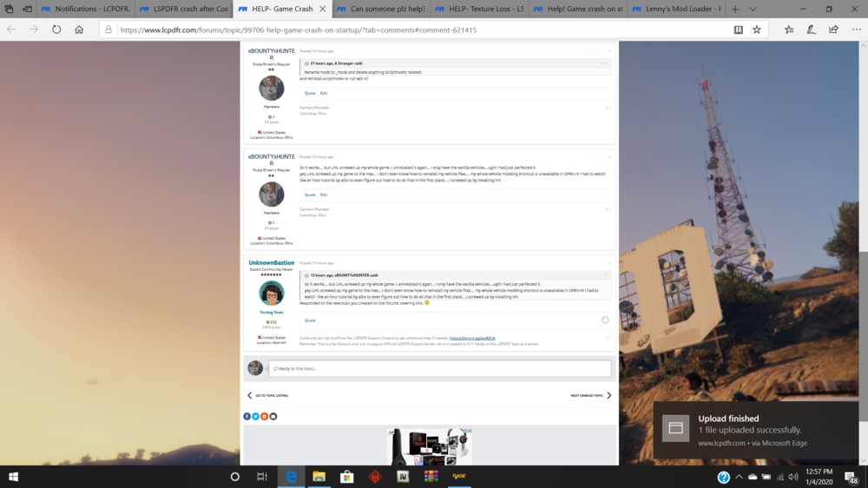The width and height of the screenshot is (868, 488).
Task: Show tab previews with the chevron
Action: [x=753, y=9]
